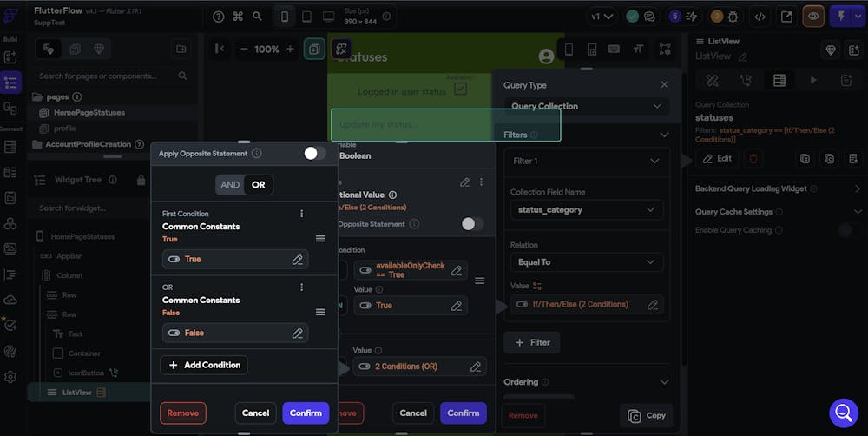
Task: Delete the statuses query trash icon
Action: tap(753, 158)
